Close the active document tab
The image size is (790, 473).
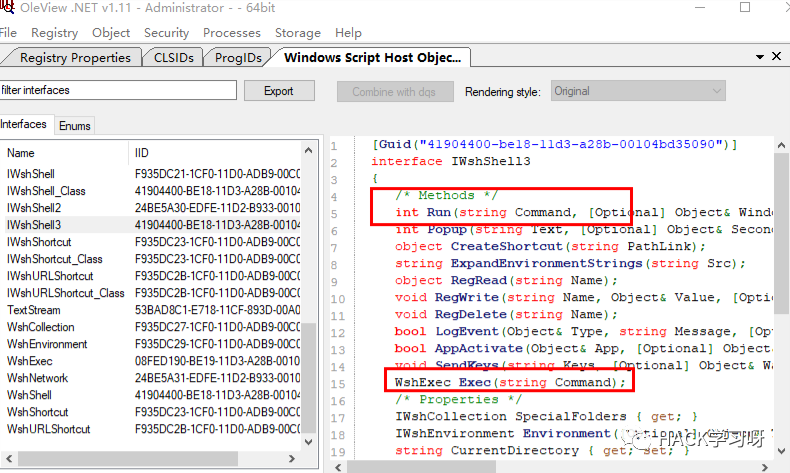tap(776, 56)
